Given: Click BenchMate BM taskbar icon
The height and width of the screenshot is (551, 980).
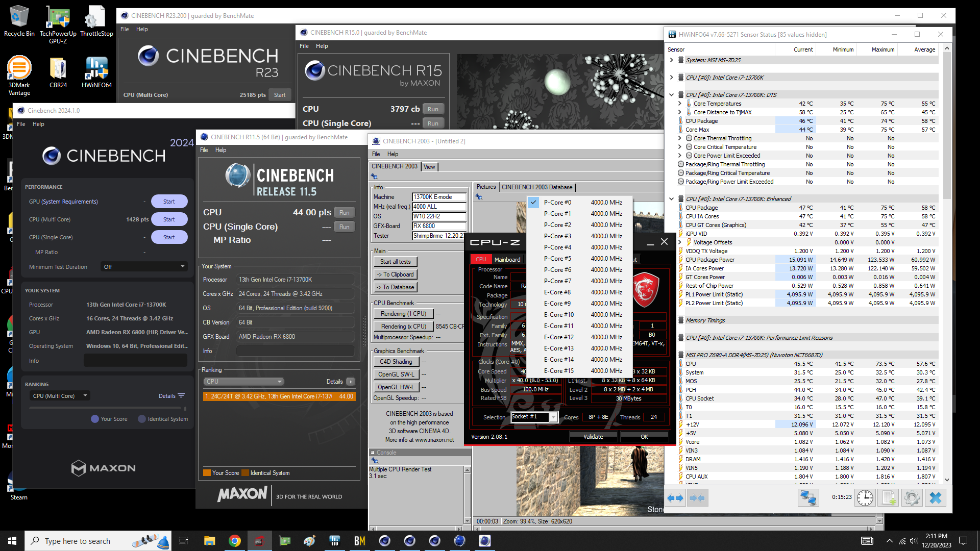Looking at the screenshot, I should [359, 541].
